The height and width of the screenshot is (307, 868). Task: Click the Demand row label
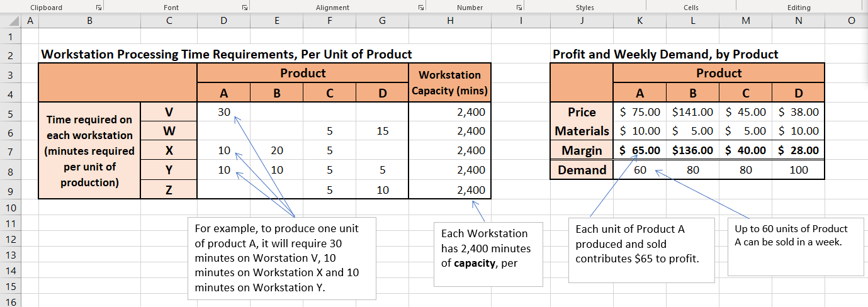click(x=582, y=170)
